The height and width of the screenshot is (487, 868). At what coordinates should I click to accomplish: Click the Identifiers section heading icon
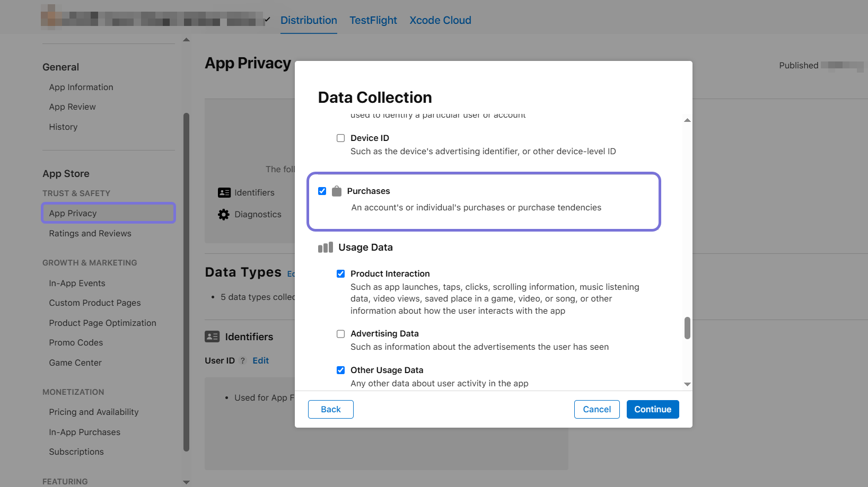pos(212,337)
